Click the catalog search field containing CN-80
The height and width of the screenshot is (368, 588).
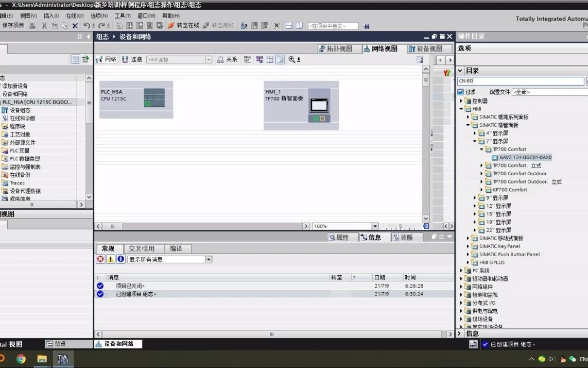(x=521, y=81)
